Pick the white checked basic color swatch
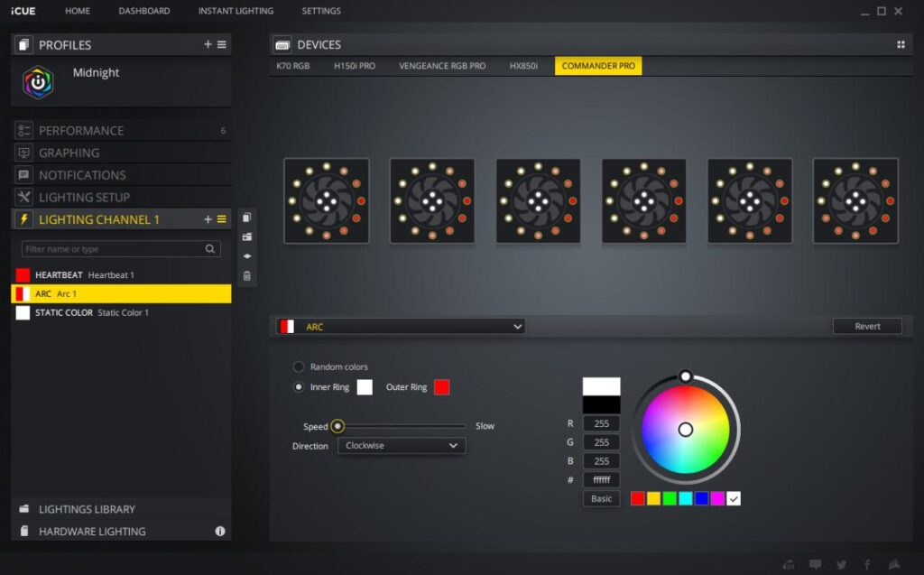 click(733, 498)
